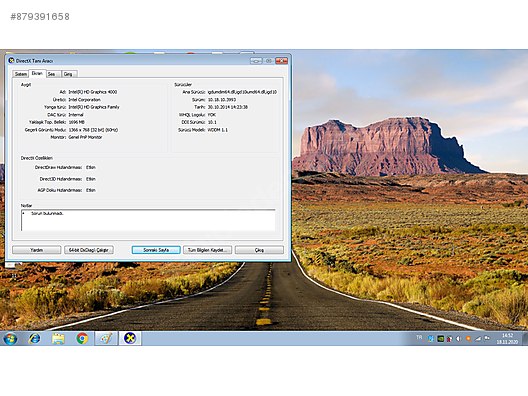Minimize the DirectX Tanı Aracı window
The height and width of the screenshot is (396, 528).
(256, 61)
